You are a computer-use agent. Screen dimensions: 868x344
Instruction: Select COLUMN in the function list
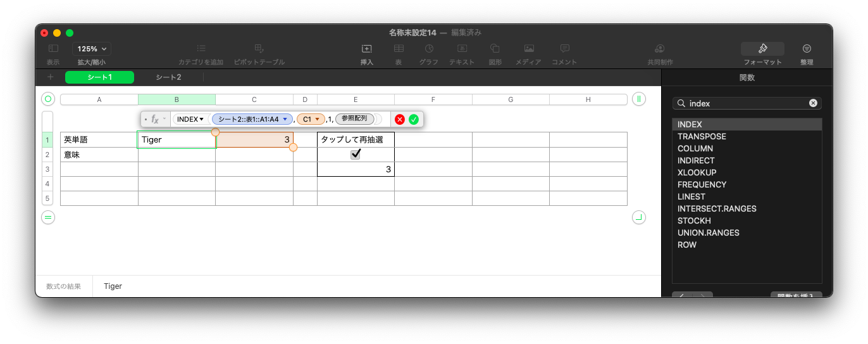747,148
